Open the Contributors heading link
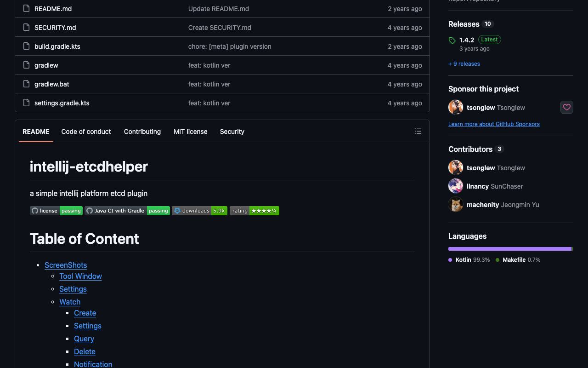588x368 pixels. pyautogui.click(x=470, y=149)
